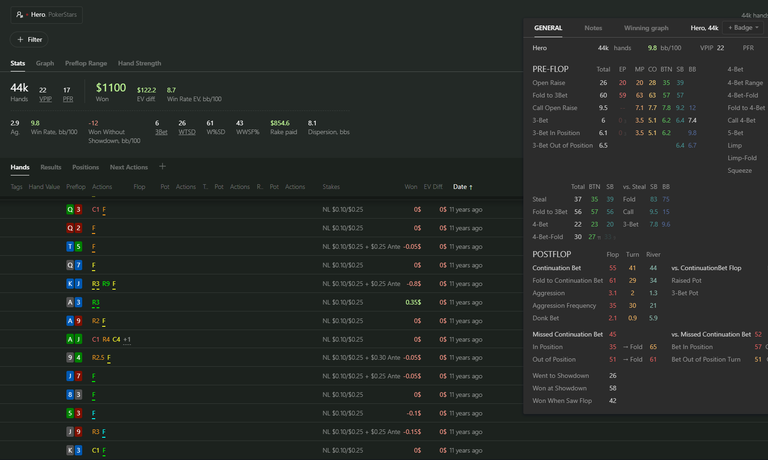Screen dimensions: 768x460
Task: Select the Q3 hand row cards
Action: [74, 210]
